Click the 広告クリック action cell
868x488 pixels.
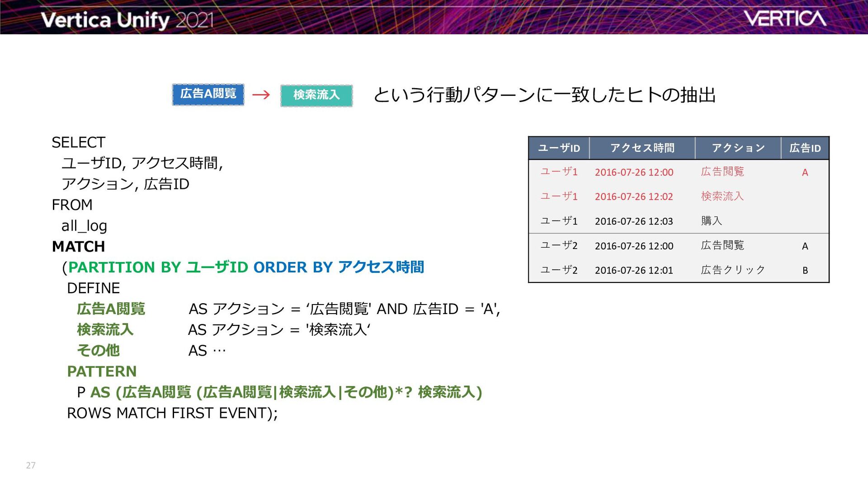733,270
